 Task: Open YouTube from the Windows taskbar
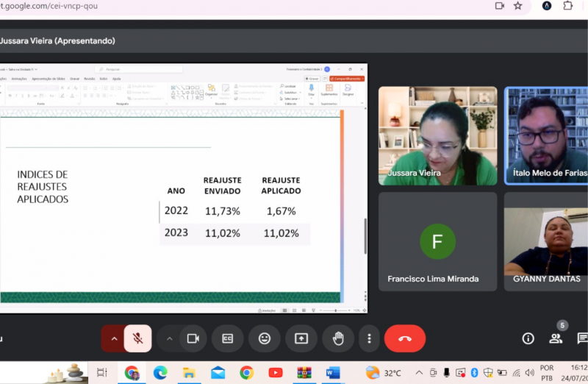275,373
